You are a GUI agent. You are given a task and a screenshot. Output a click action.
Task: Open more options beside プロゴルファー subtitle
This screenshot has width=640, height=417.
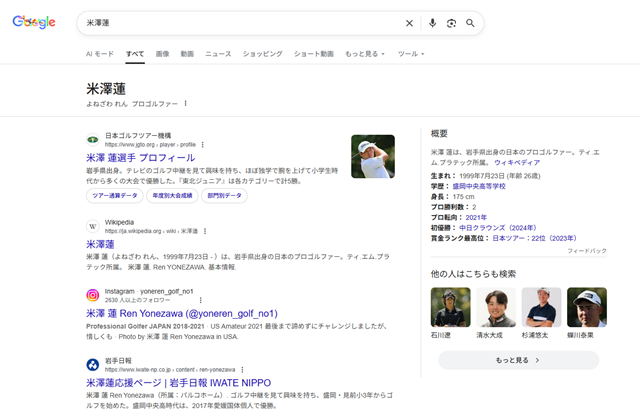coord(185,103)
